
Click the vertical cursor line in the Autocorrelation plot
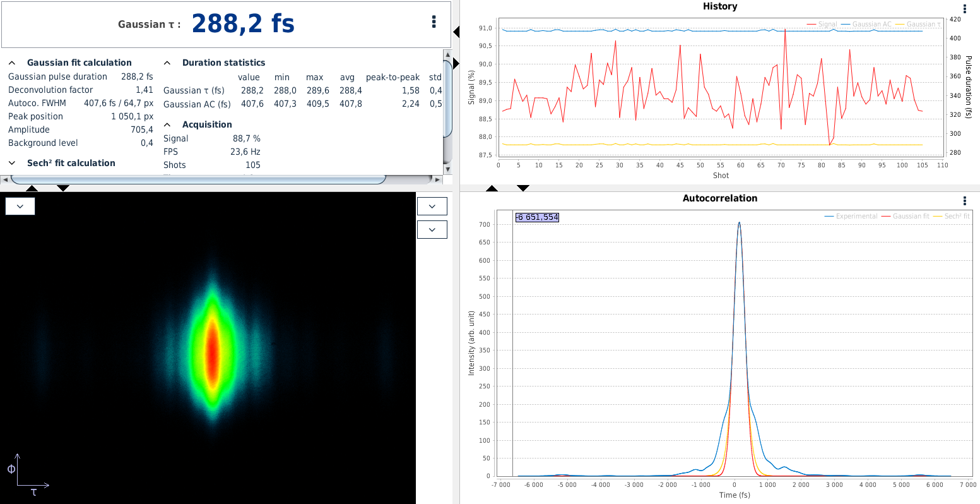512,344
